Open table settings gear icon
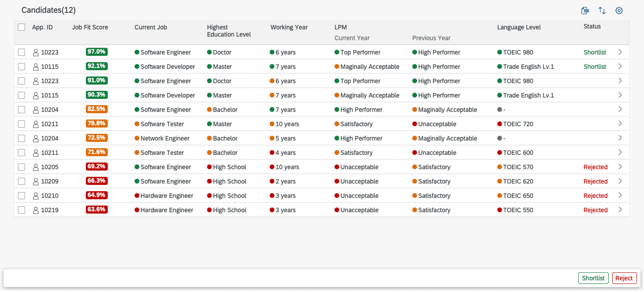 pos(619,11)
